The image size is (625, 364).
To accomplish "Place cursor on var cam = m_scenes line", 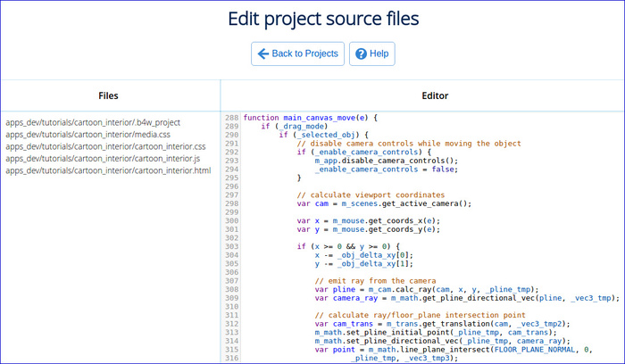I will pos(384,203).
